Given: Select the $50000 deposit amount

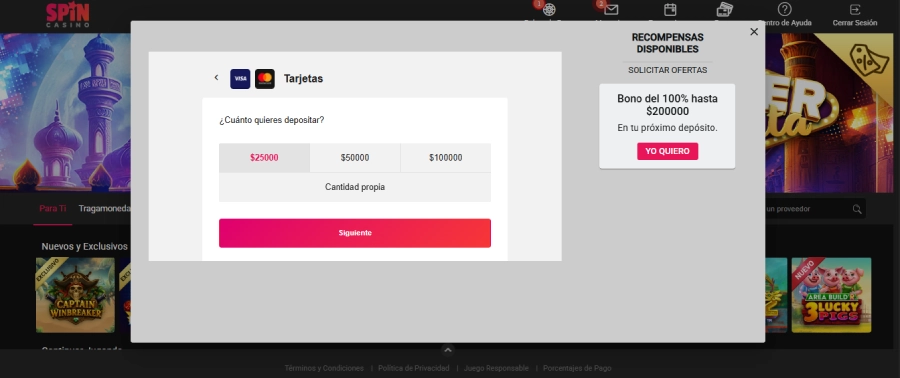Looking at the screenshot, I should (355, 158).
